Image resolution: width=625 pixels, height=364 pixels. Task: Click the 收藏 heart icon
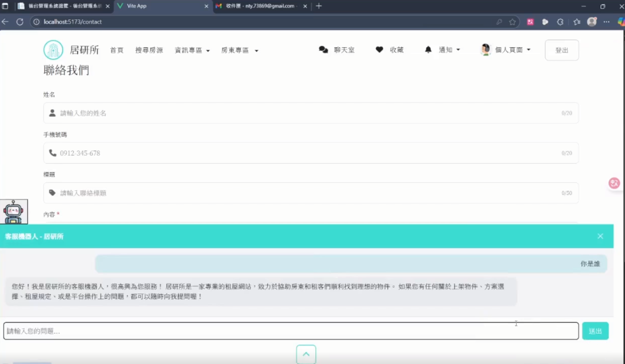(x=379, y=50)
